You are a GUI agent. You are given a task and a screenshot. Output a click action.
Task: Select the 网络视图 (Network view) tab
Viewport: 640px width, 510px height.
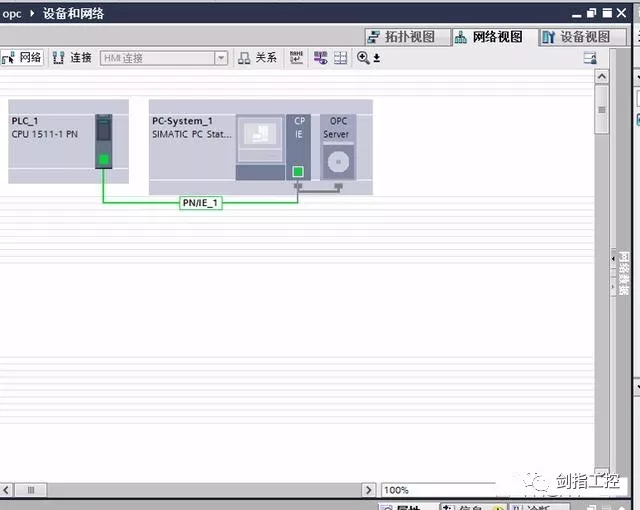pyautogui.click(x=488, y=37)
